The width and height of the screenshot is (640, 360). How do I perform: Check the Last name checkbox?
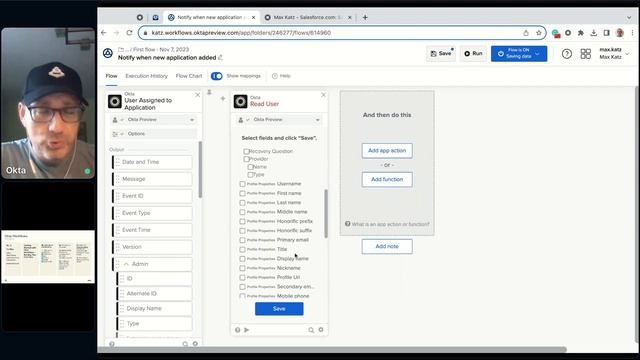click(242, 203)
